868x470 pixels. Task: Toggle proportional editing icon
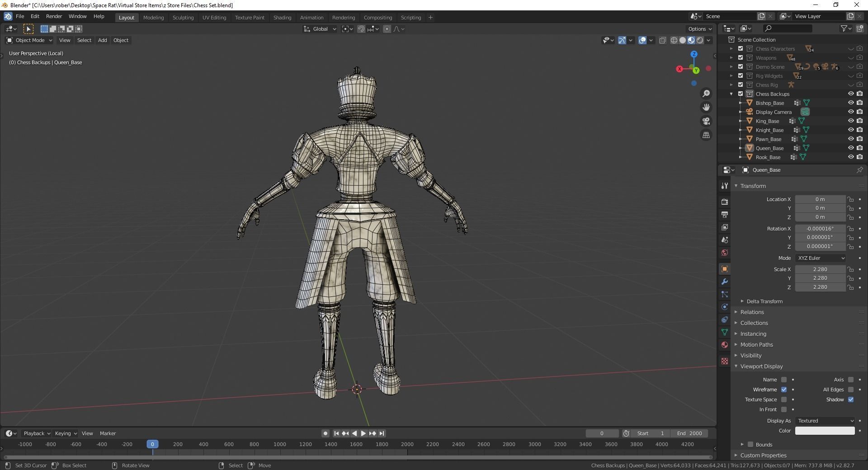[x=387, y=29]
